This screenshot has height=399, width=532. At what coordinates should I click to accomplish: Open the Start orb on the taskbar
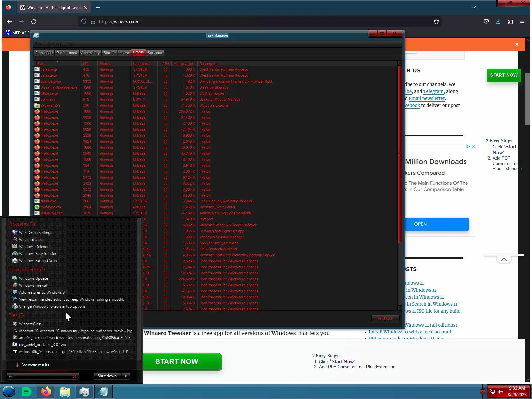pyautogui.click(x=9, y=392)
